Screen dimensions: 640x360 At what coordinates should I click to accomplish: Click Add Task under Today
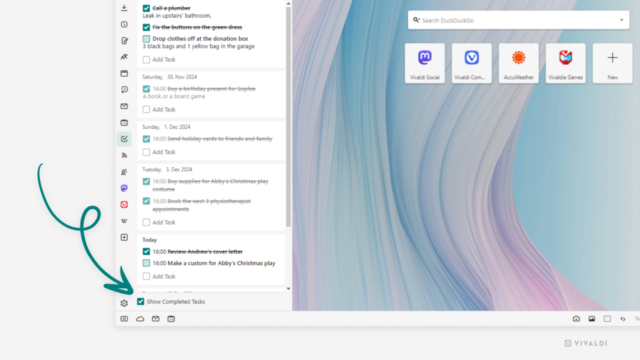tap(163, 276)
